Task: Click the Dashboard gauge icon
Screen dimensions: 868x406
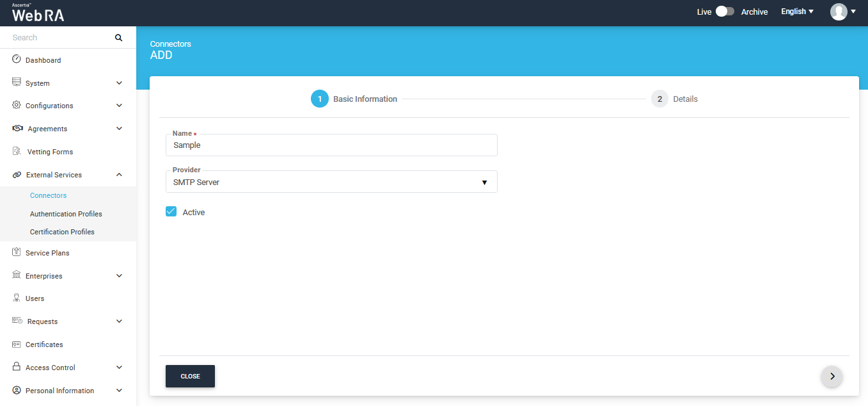Action: tap(17, 60)
